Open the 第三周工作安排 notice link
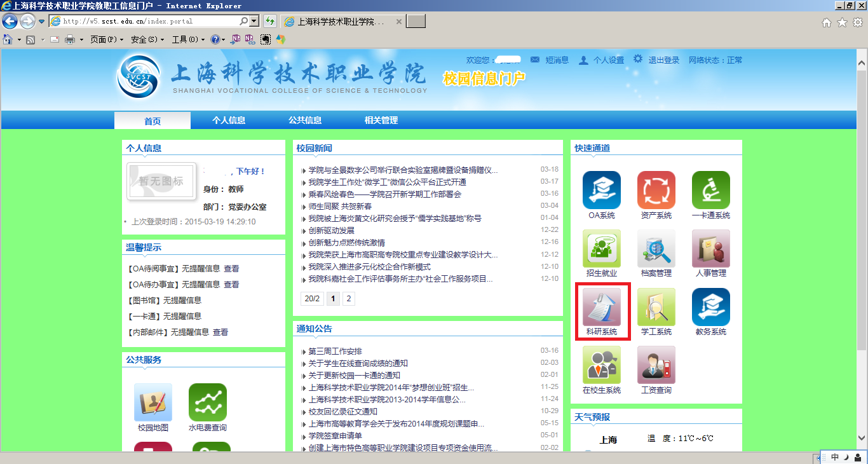 [x=335, y=351]
